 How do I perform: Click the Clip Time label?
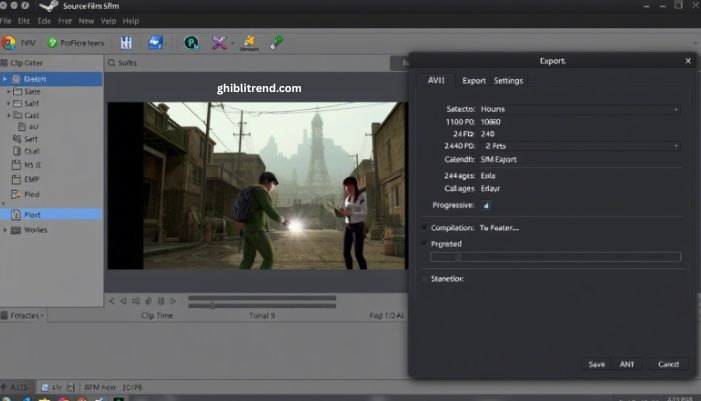(156, 316)
